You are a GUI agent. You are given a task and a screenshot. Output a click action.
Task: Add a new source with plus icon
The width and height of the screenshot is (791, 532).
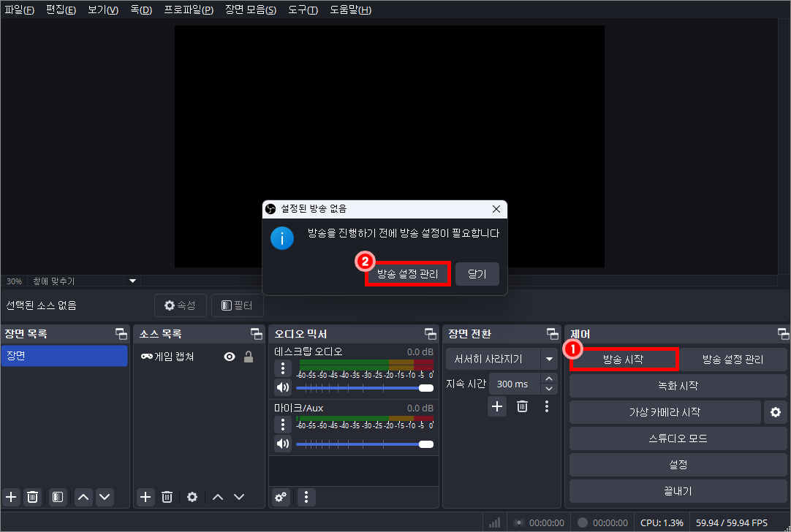pyautogui.click(x=145, y=497)
